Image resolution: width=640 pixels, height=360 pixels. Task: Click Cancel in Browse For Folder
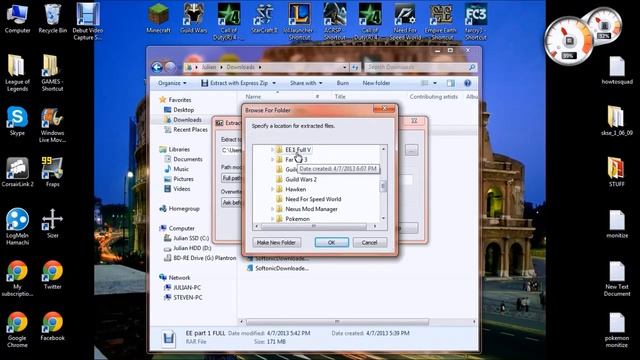pyautogui.click(x=369, y=242)
